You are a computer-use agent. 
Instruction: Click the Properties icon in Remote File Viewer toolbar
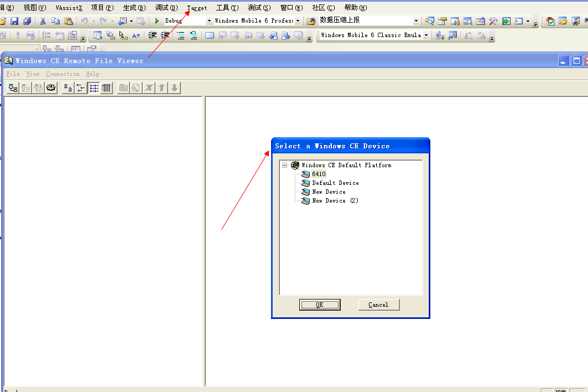pos(136,88)
